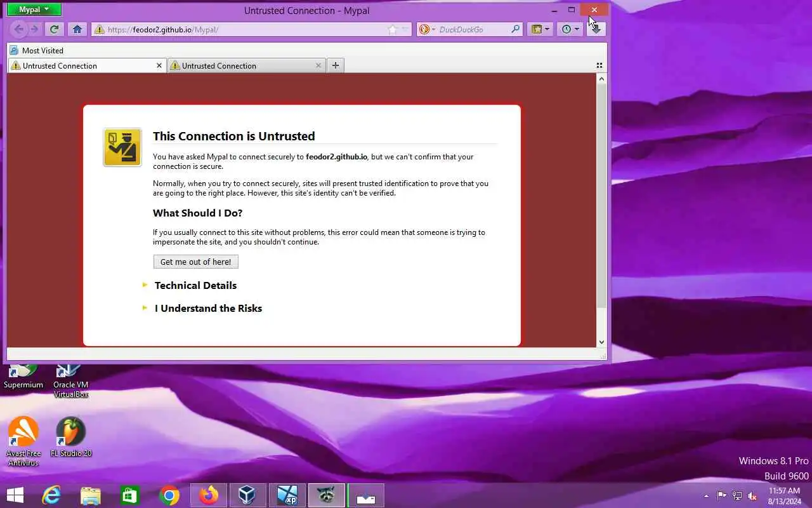The height and width of the screenshot is (508, 812).
Task: Switch to Mypal raccoon icon in taskbar
Action: pos(326,495)
